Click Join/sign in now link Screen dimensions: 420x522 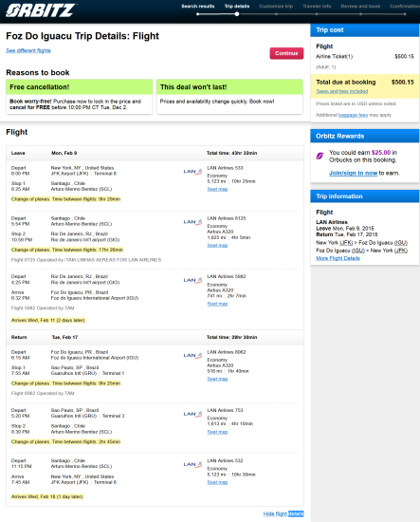tap(353, 173)
